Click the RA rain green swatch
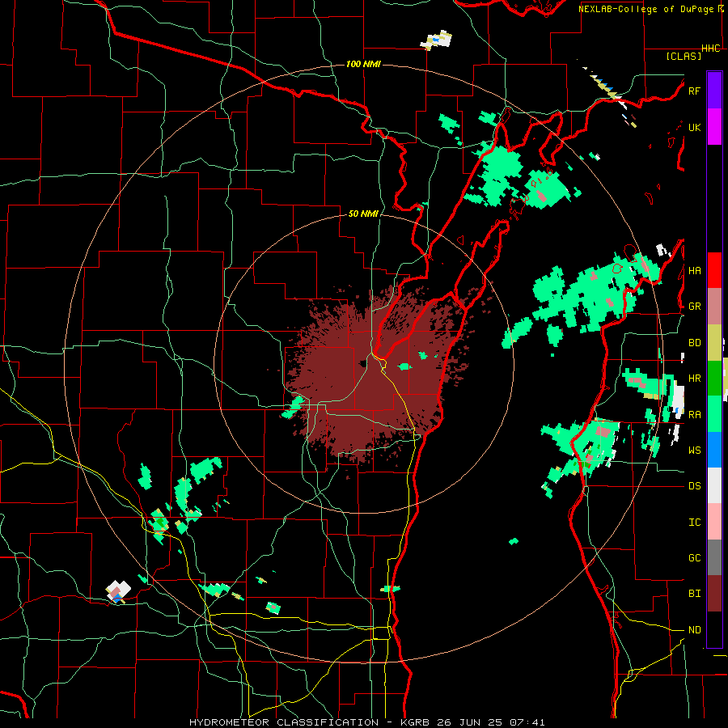 click(x=714, y=414)
